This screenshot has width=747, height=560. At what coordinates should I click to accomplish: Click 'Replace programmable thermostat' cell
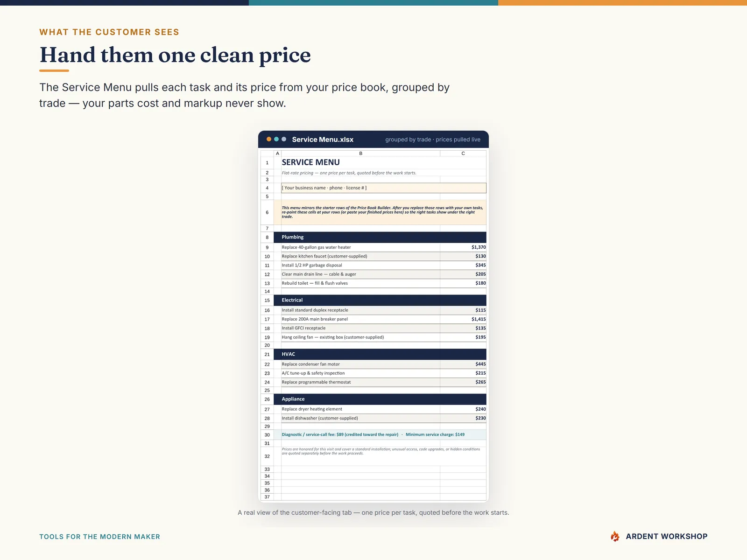coord(360,382)
